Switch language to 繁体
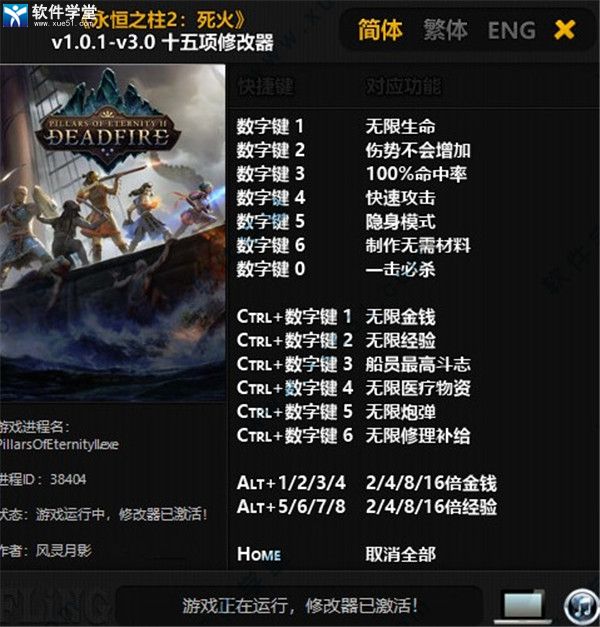 click(445, 30)
